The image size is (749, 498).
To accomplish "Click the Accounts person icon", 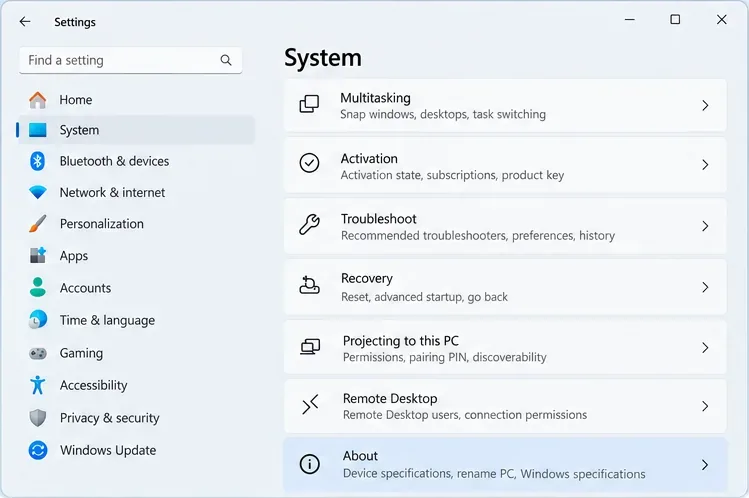I will click(x=38, y=287).
